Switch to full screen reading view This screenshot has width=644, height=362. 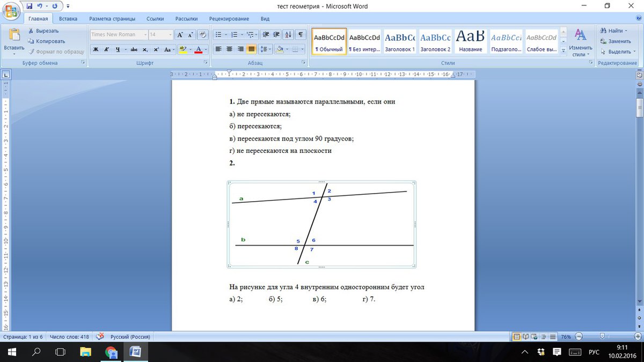(x=525, y=337)
